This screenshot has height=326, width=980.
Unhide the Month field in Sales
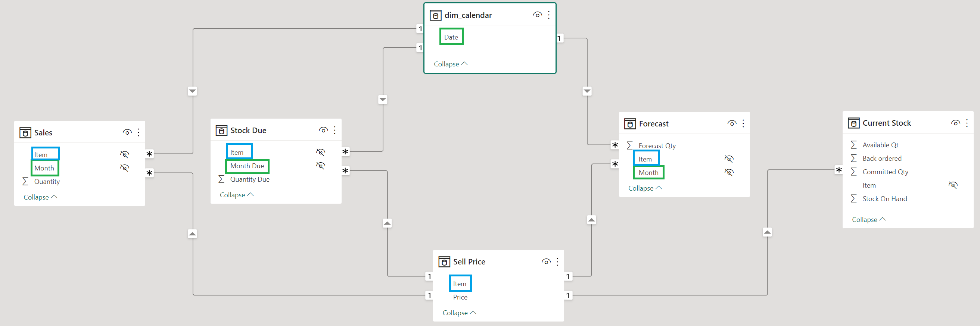pyautogui.click(x=125, y=167)
